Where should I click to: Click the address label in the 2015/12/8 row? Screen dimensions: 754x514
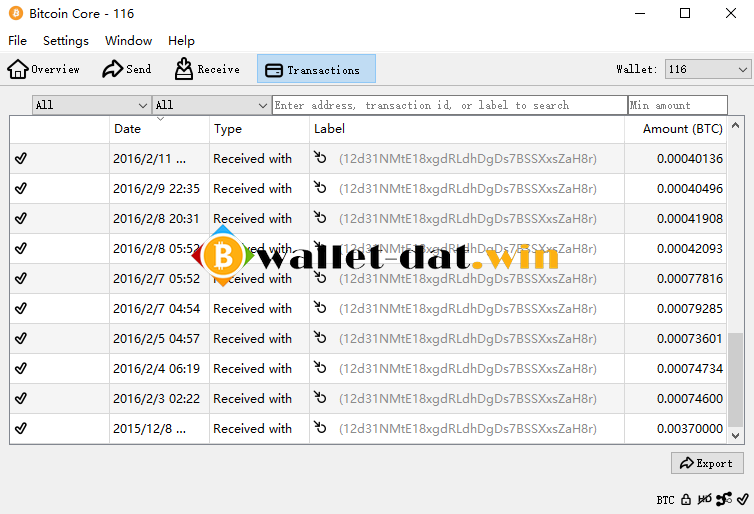[x=468, y=429]
